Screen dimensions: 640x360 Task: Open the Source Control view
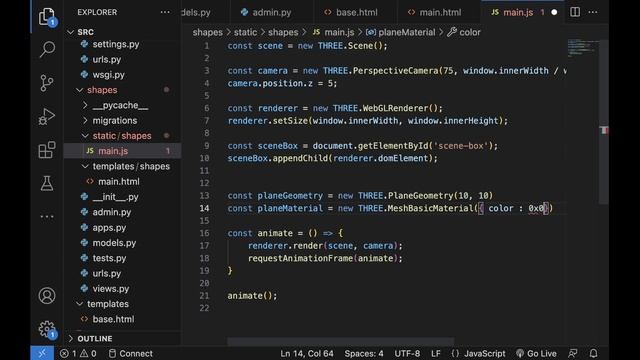47,83
